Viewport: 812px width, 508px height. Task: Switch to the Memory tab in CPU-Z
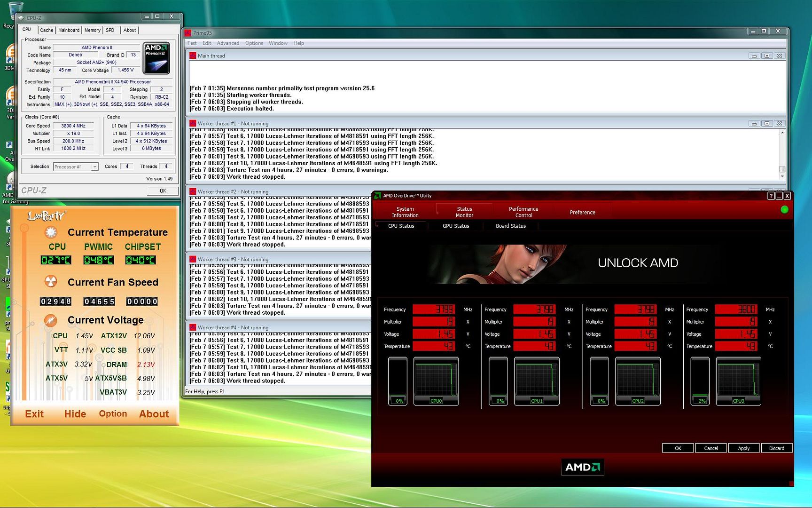[x=92, y=30]
